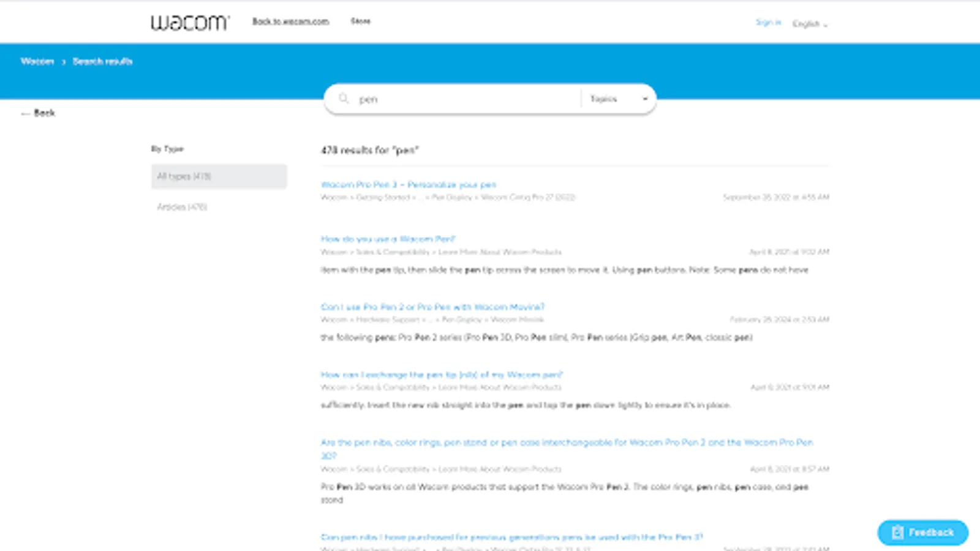This screenshot has height=551, width=980.
Task: Open 'Wacom Pro Pen 3 – Personalize your pen'
Action: [x=409, y=184]
